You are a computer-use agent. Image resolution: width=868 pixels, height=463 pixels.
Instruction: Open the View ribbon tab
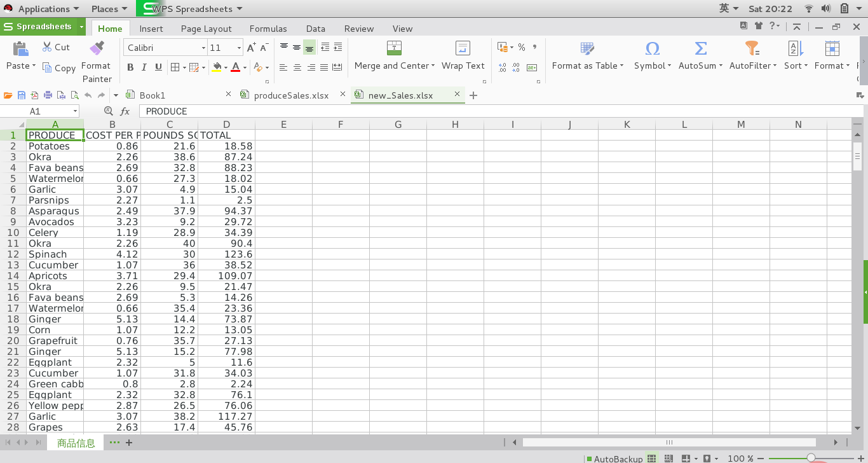click(402, 29)
